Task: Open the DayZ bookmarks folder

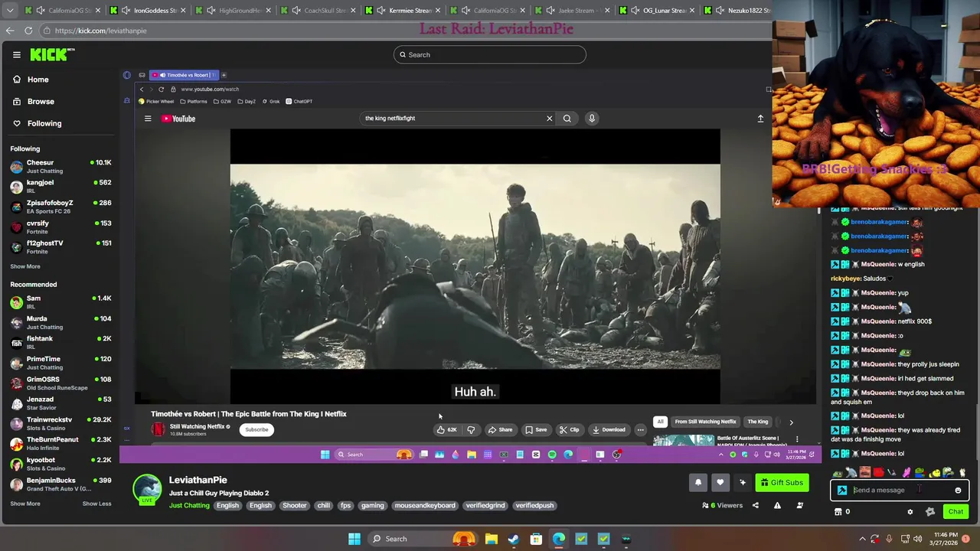Action: (x=247, y=101)
